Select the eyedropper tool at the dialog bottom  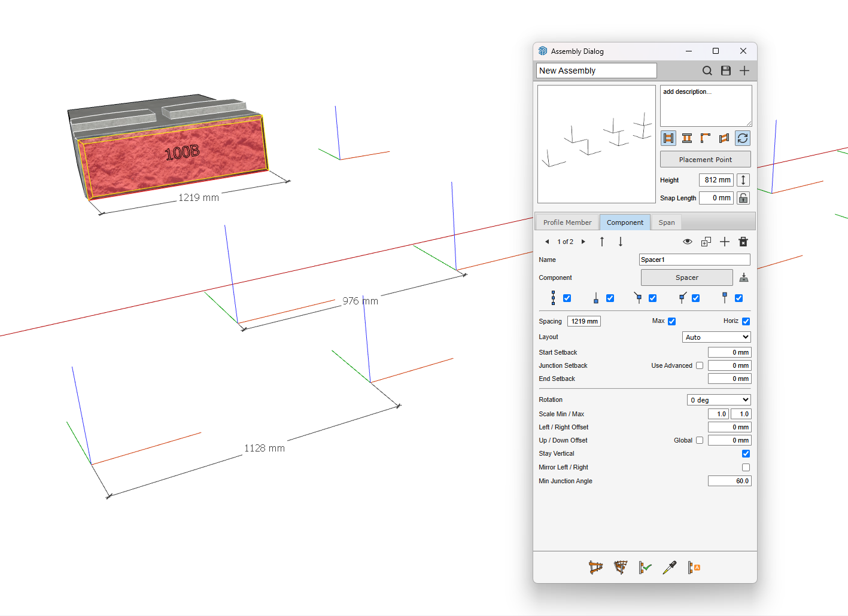click(x=669, y=568)
